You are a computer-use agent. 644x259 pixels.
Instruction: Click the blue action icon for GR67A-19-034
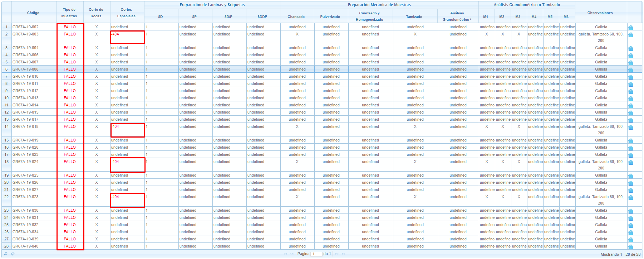(x=631, y=232)
